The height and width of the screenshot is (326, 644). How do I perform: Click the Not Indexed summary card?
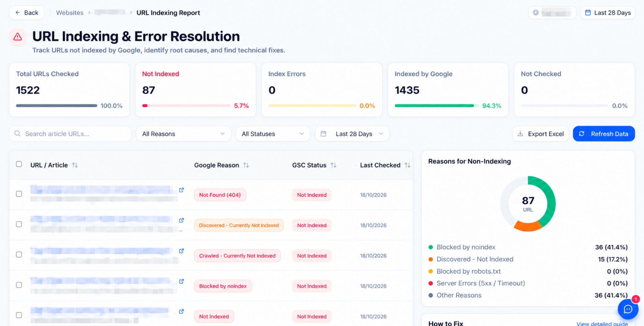[196, 90]
